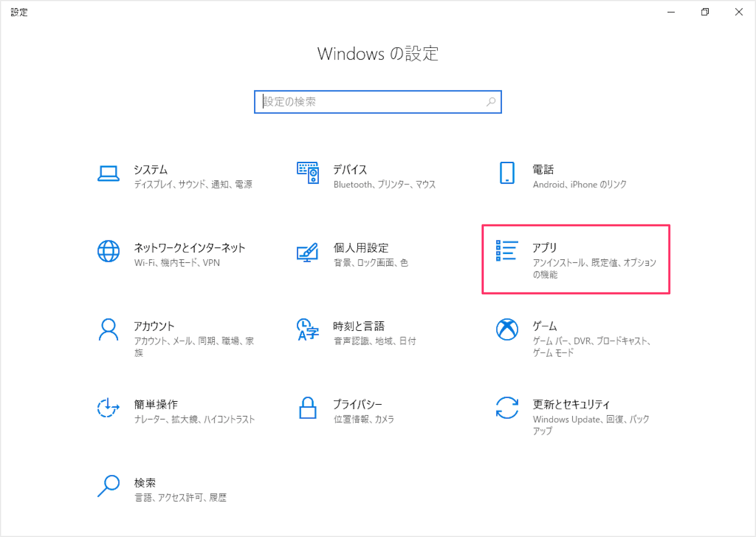The image size is (756, 537).
Task: Click the 設定 window title text
Action: (19, 12)
